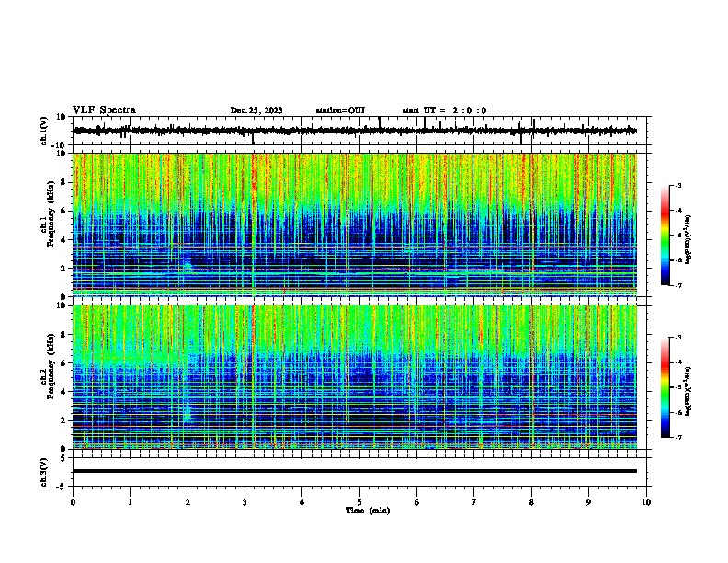Click the 'Time (min)' axis label
Image resolution: width=728 pixels, height=563 pixels.
pos(368,511)
